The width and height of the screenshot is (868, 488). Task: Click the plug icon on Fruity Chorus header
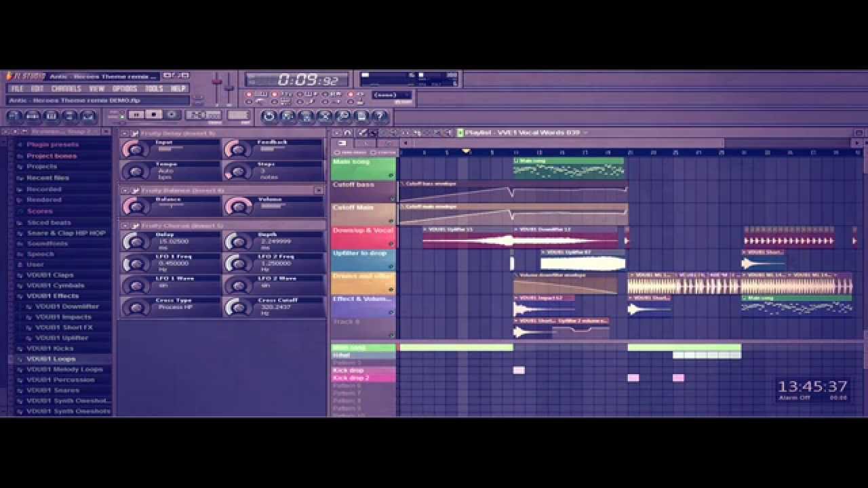(134, 226)
